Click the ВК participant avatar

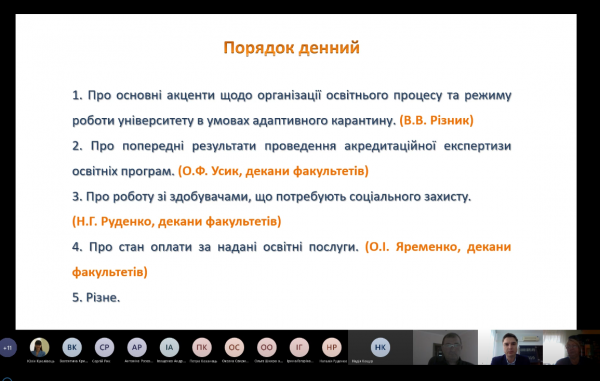(x=72, y=347)
